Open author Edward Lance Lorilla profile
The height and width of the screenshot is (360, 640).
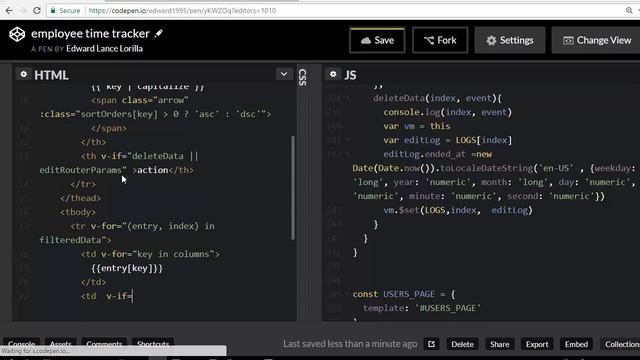[x=104, y=49]
